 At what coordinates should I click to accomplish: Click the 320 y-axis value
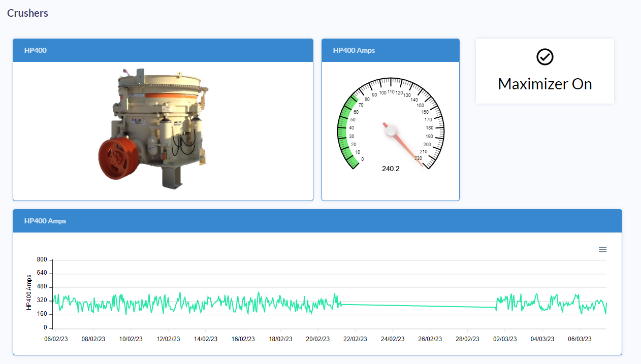tap(42, 301)
